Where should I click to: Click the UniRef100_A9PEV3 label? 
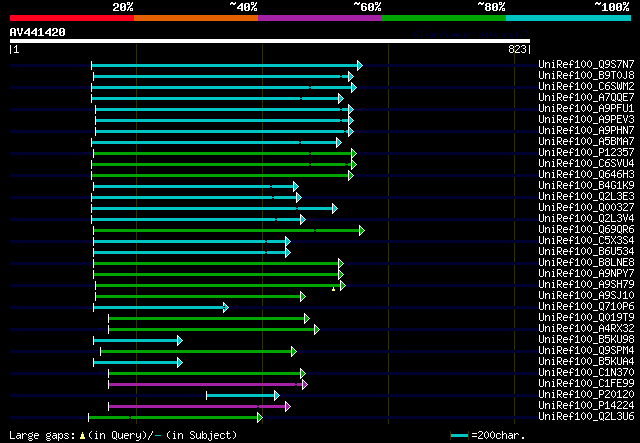[586, 120]
